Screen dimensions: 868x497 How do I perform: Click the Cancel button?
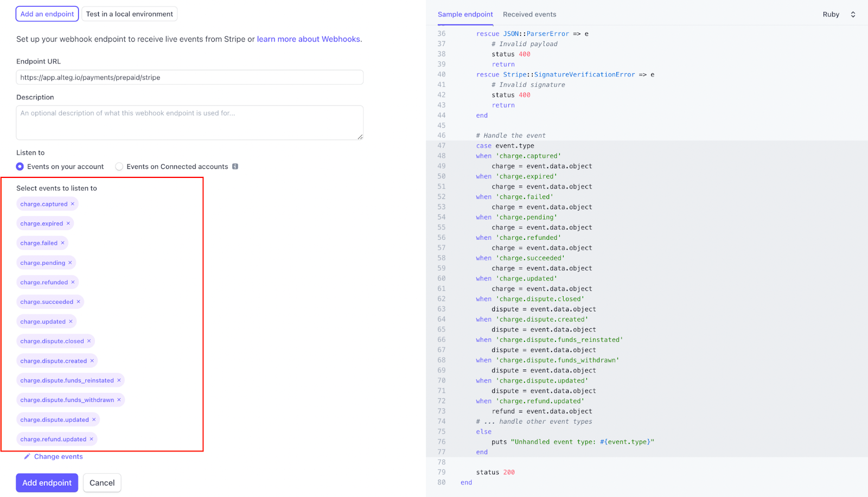click(x=102, y=483)
